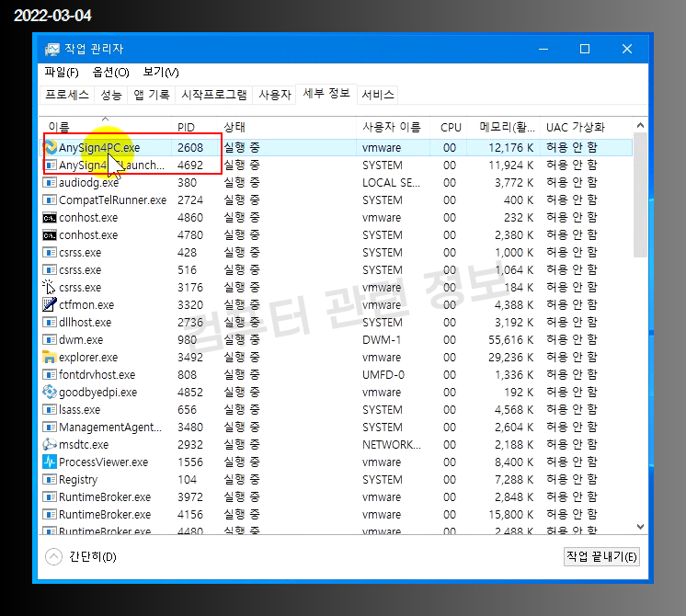Select the audiodg.exe process name

point(89,183)
